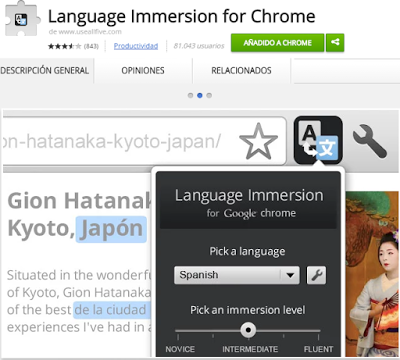Click highlighted phrase de la ciudad
The height and width of the screenshot is (360, 400).
tap(111, 310)
